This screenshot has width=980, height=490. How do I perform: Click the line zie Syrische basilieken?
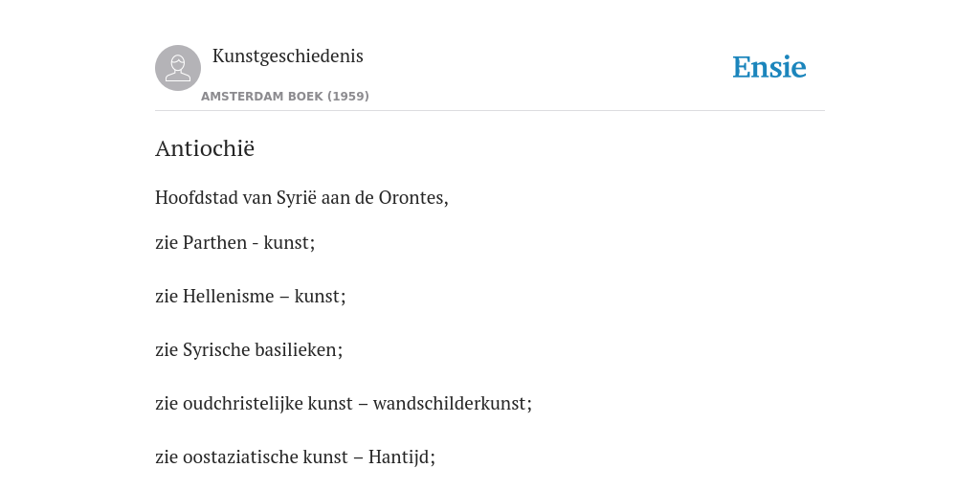pyautogui.click(x=249, y=350)
